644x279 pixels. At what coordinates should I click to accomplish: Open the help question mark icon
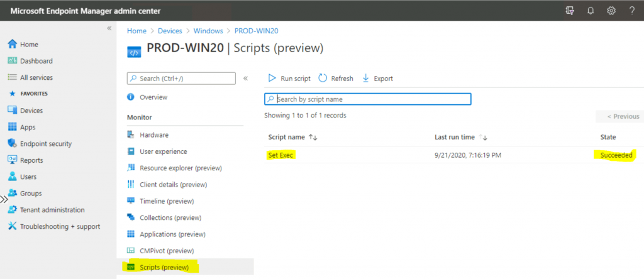tap(632, 11)
